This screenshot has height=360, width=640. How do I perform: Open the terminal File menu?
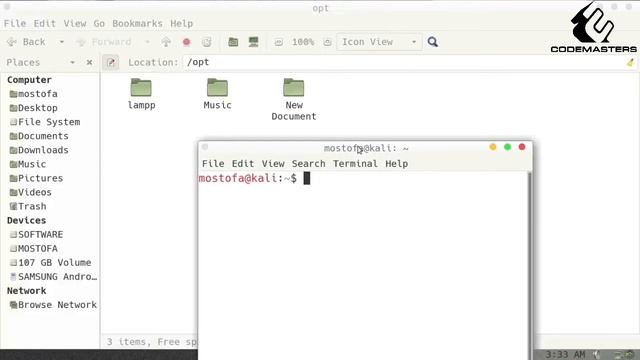213,164
